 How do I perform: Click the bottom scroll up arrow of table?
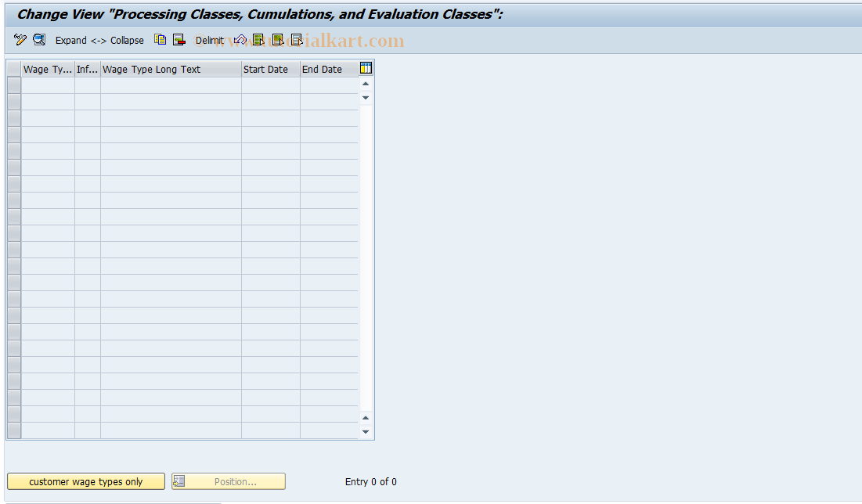366,418
